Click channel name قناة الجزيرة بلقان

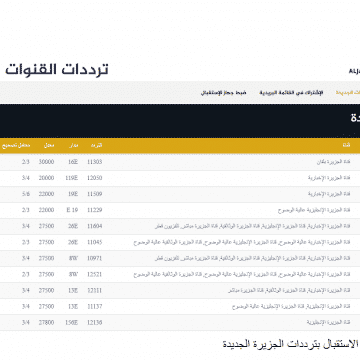click(x=333, y=162)
